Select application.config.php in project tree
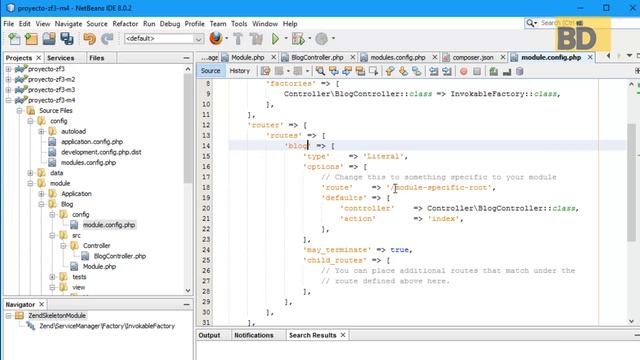640x360 pixels. 92,142
